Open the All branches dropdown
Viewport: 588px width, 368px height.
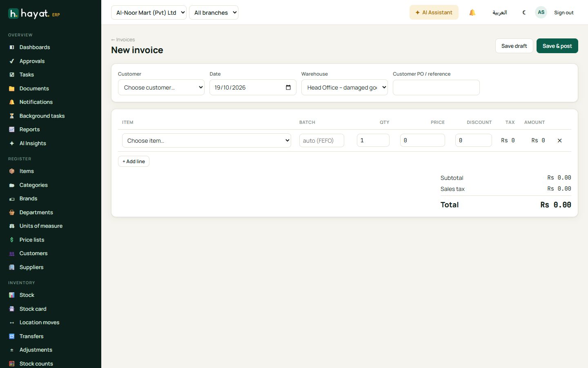point(214,13)
